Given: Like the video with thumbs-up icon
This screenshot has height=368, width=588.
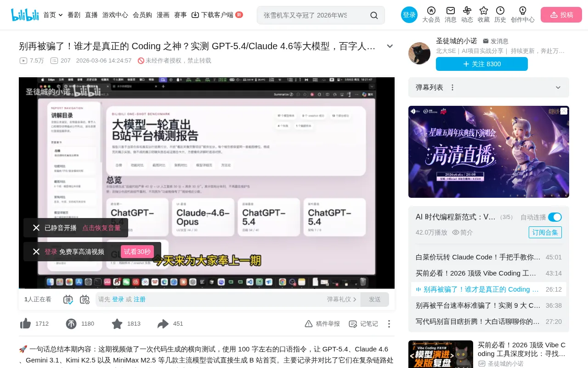Looking at the screenshot, I should (x=26, y=324).
